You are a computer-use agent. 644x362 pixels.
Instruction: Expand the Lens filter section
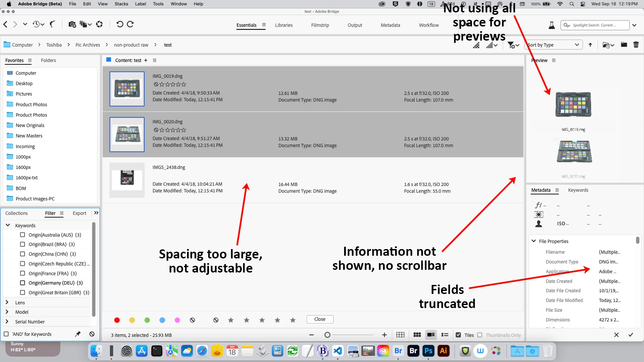7,302
